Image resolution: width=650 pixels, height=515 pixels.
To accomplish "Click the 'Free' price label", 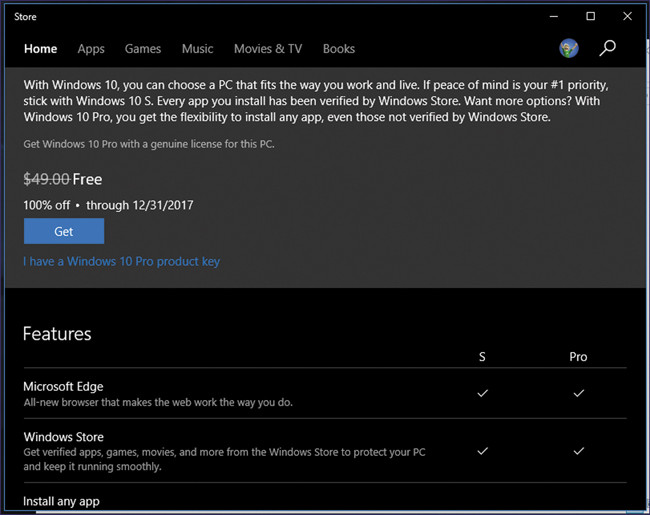I will click(x=87, y=179).
